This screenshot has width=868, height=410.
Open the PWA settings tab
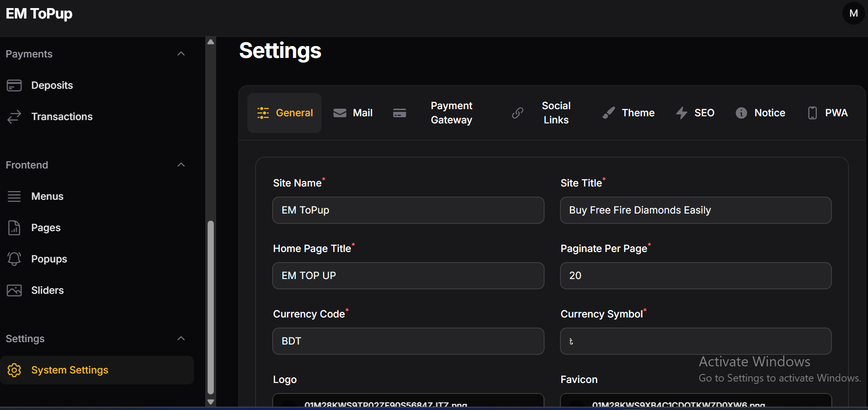828,113
